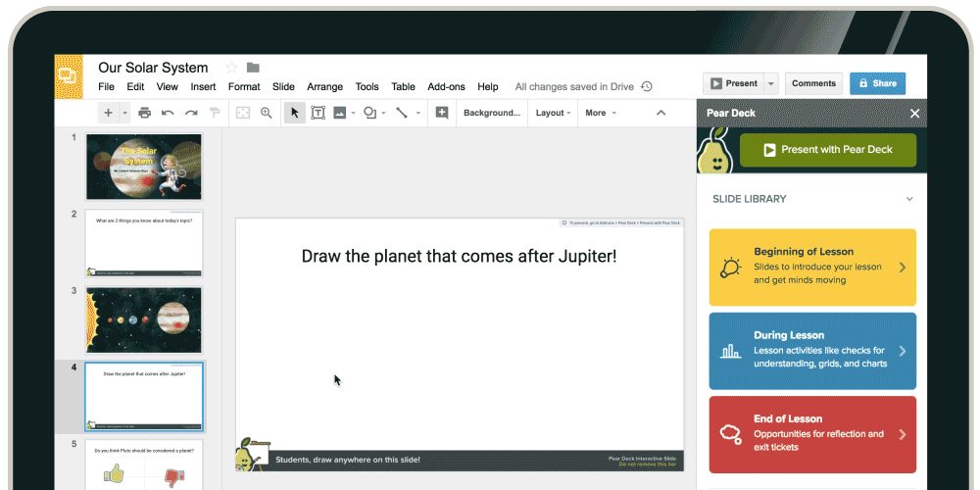Click the bar chart icon on During card
Screen dimensions: 980x490
730,351
